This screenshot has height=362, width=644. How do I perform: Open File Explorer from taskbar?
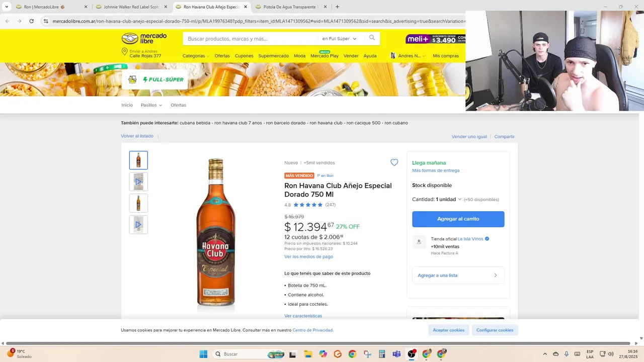[307, 354]
